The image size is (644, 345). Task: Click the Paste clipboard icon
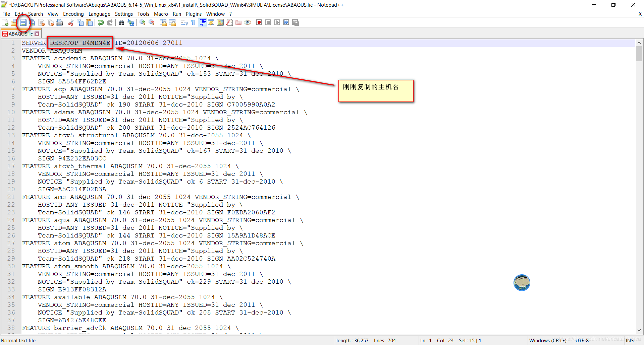pos(89,22)
